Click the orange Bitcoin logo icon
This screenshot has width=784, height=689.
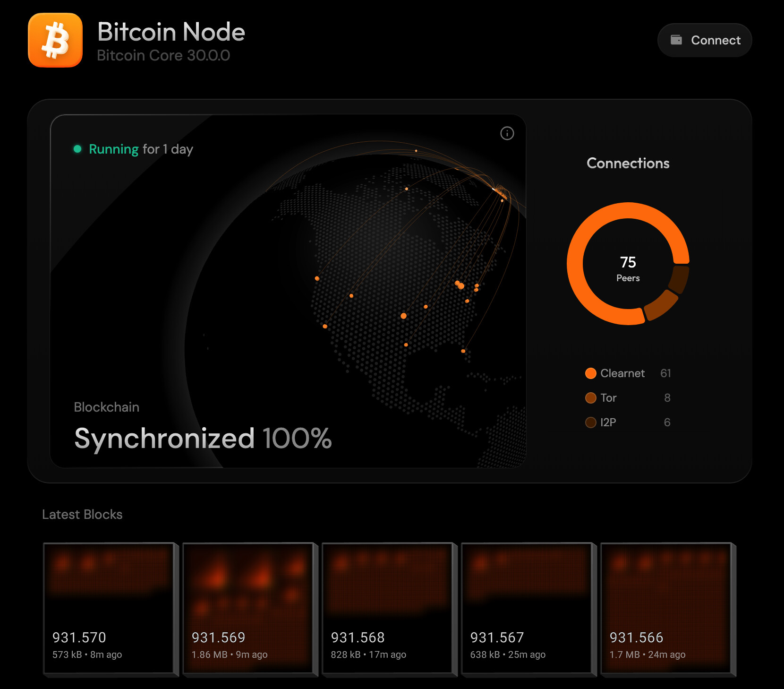(x=55, y=40)
